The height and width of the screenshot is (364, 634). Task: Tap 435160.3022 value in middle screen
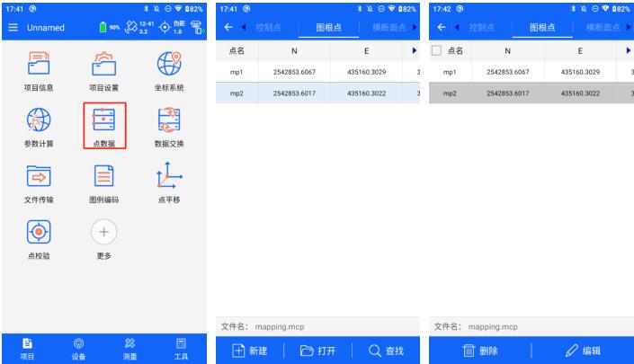(366, 93)
